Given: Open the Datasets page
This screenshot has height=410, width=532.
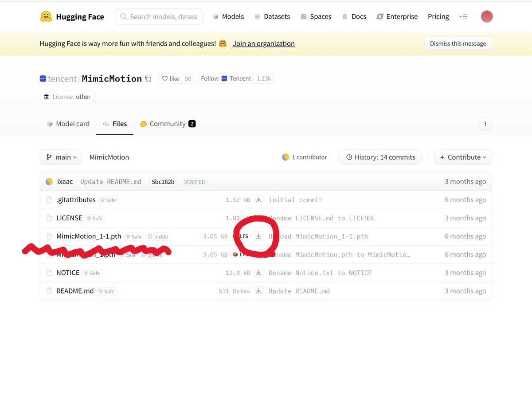Looking at the screenshot, I should tap(272, 16).
